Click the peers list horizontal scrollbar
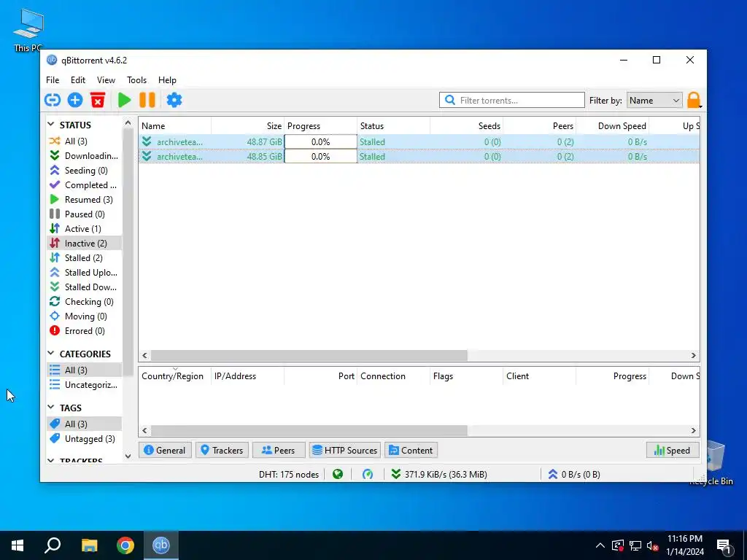Image resolution: width=747 pixels, height=560 pixels. (x=309, y=430)
